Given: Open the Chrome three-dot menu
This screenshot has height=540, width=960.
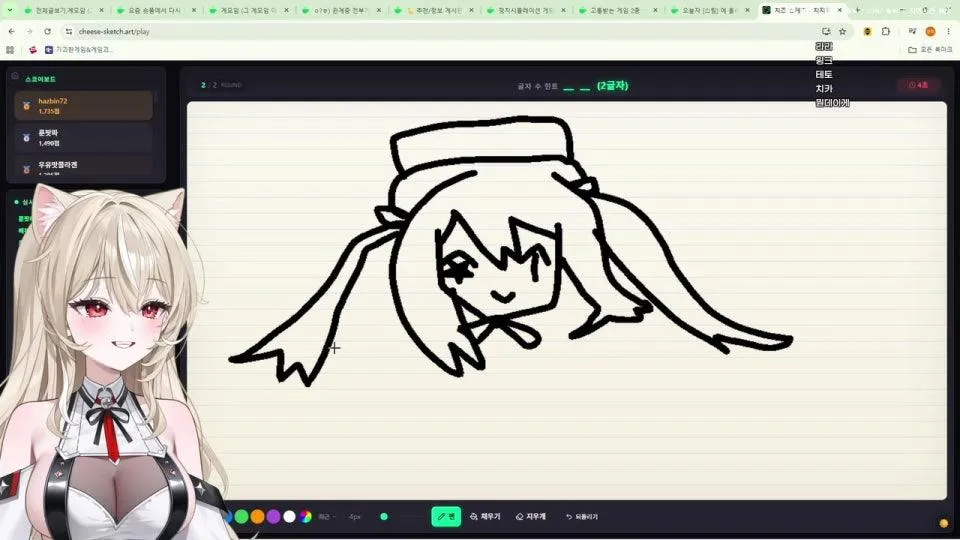Looking at the screenshot, I should click(948, 31).
